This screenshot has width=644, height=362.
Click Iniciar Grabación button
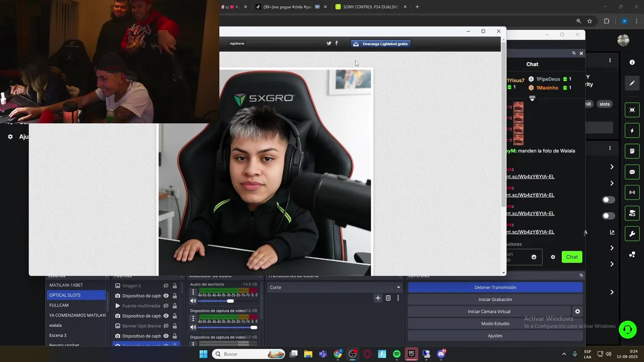[x=495, y=300]
